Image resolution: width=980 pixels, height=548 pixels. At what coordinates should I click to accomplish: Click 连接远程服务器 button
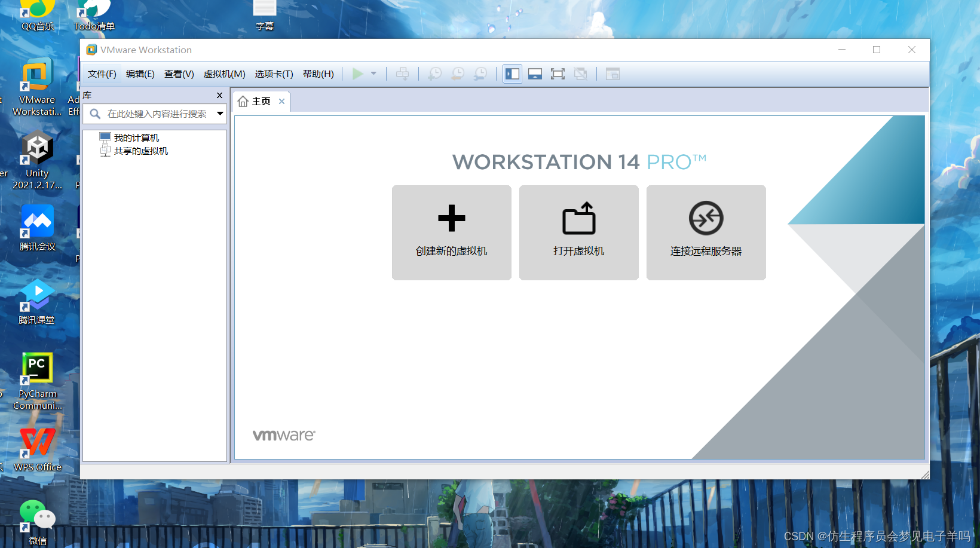click(706, 232)
